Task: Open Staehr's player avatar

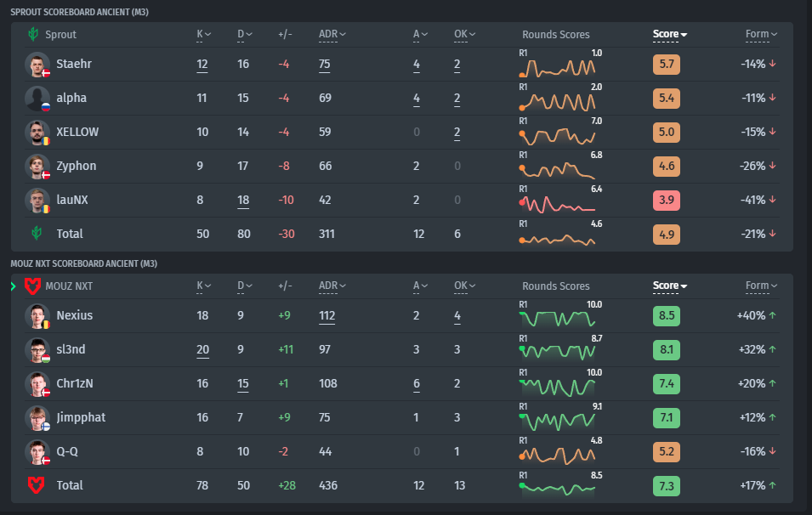Action: pos(37,65)
